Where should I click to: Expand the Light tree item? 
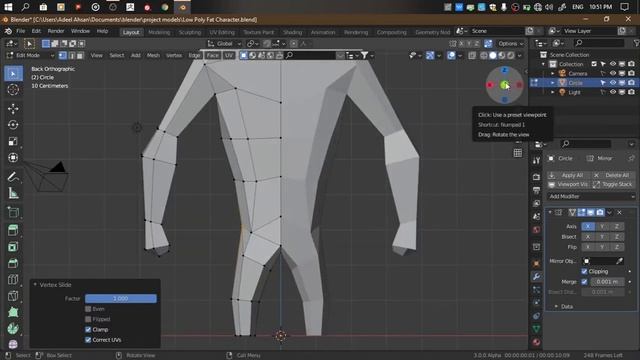[x=553, y=92]
